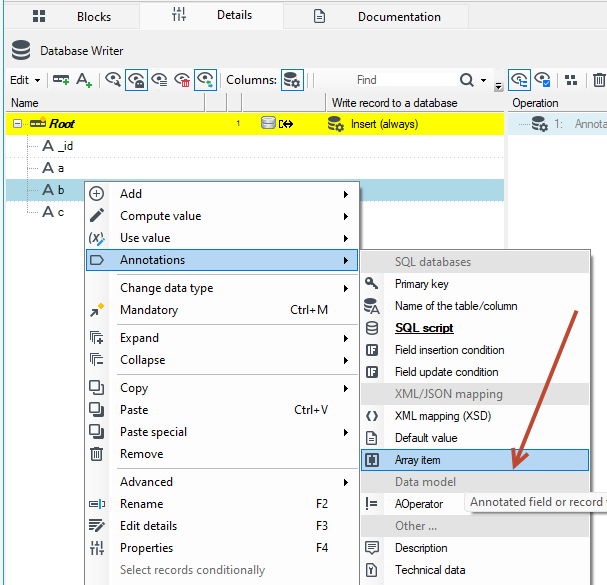Click the blocks grid icon in Operation panel
The height and width of the screenshot is (585, 607).
[571, 80]
